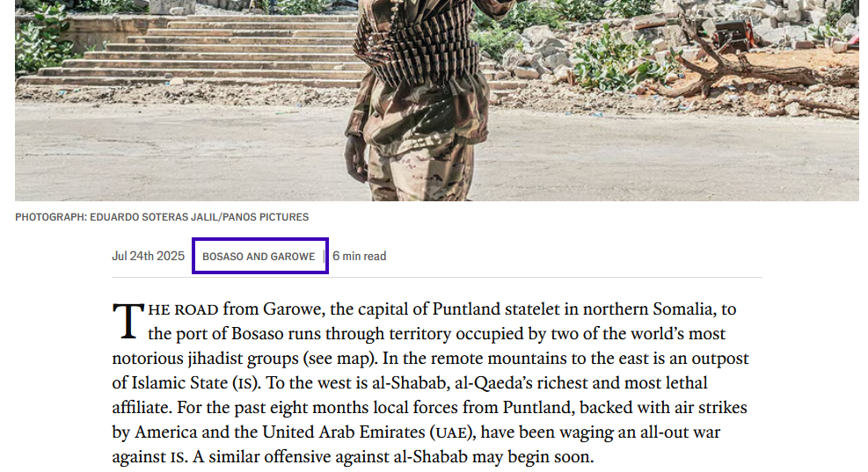This screenshot has width=868, height=472.
Task: Click the soldier photograph at top
Action: 437,100
